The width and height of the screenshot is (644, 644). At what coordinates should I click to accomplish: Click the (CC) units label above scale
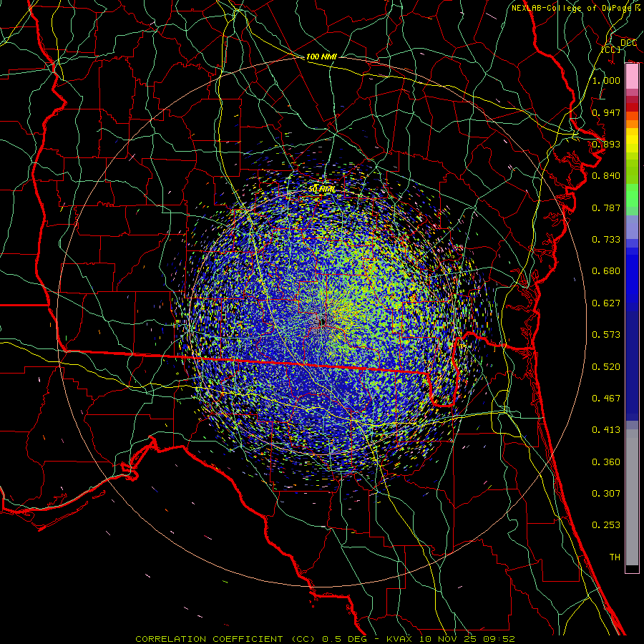(611, 49)
